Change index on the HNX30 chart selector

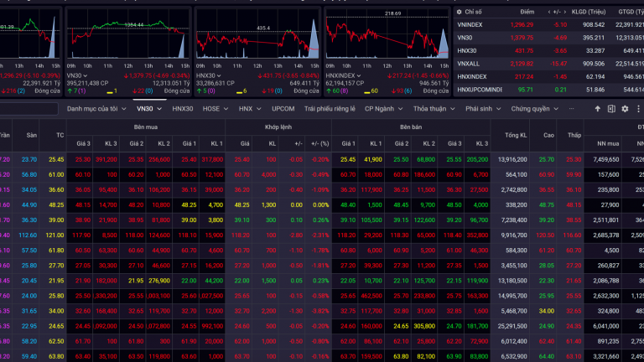tap(209, 75)
